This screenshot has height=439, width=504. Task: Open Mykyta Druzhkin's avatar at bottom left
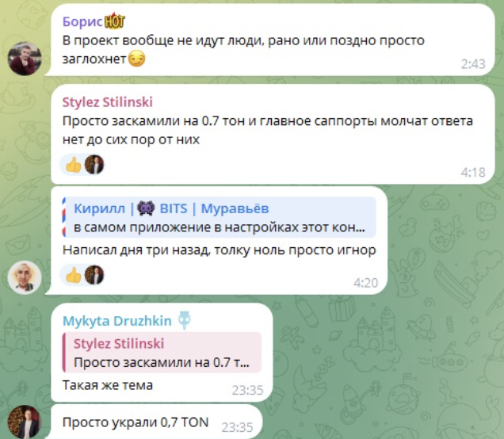(25, 422)
